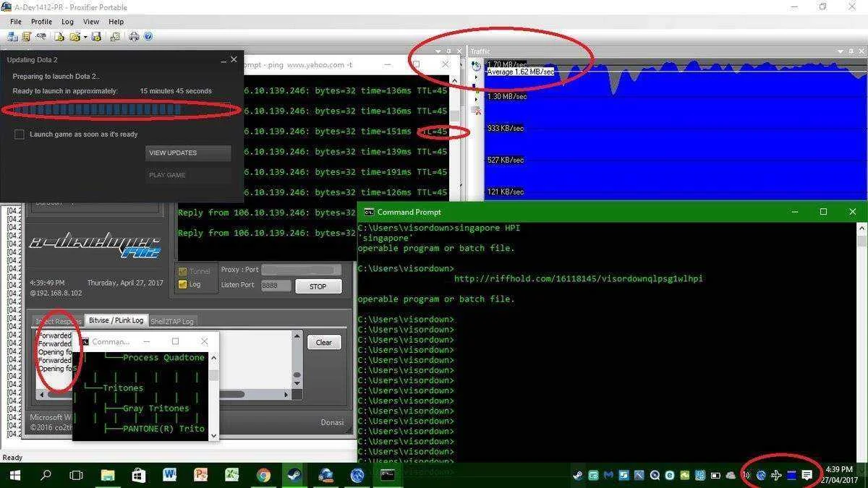Open Microsoft Store from the taskbar
868x488 pixels.
(139, 475)
